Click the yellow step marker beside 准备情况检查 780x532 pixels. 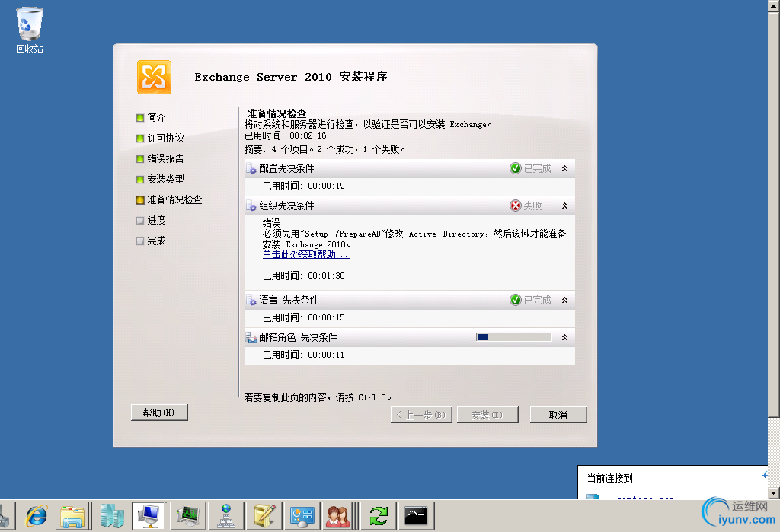click(x=139, y=199)
